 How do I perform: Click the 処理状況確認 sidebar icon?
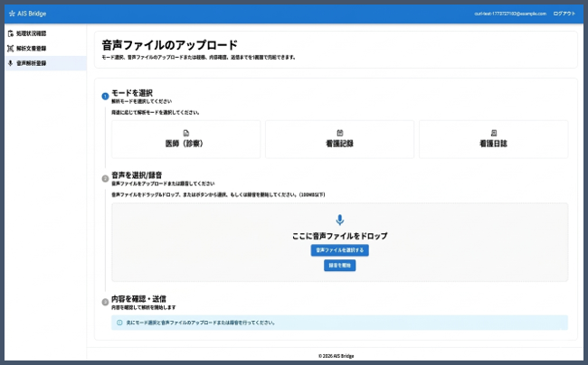click(11, 33)
